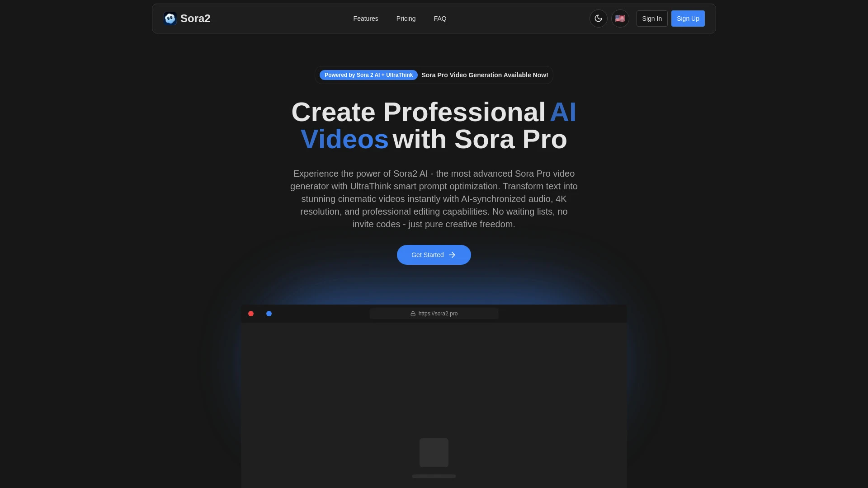
Task: Click the Get Started button
Action: point(434,255)
